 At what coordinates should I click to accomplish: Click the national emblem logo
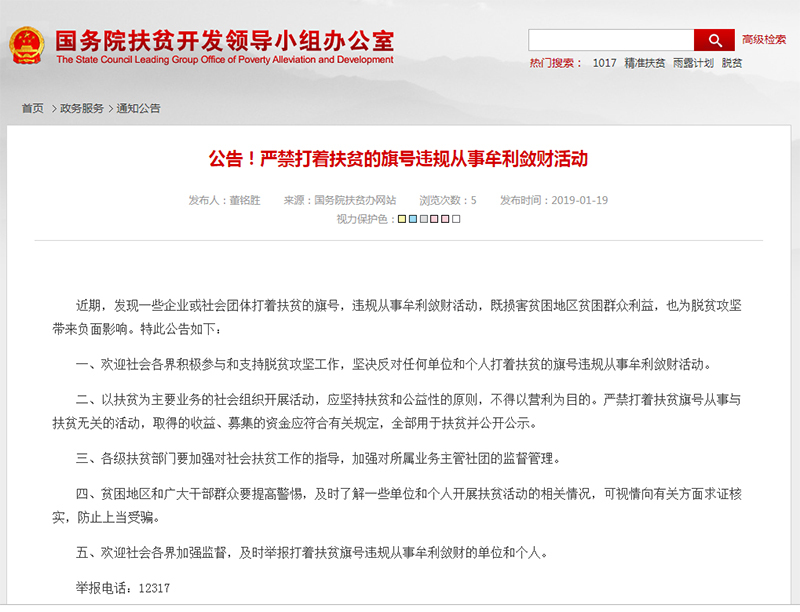26,45
